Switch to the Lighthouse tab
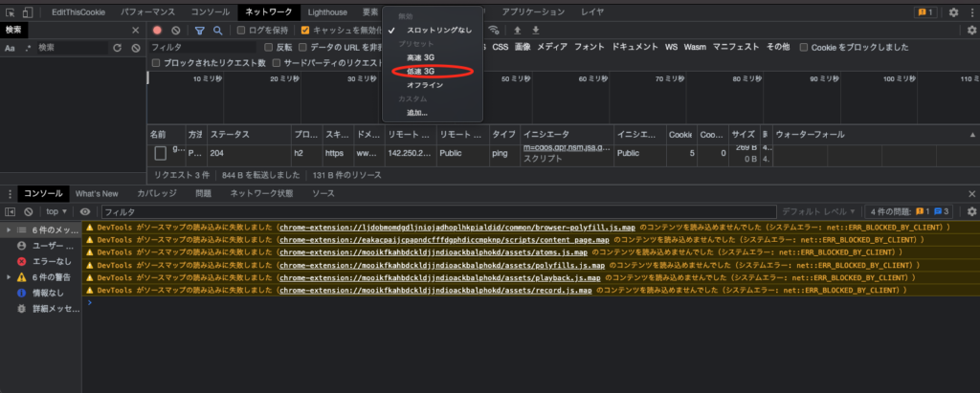Screen dimensions: 980x393 (x=329, y=12)
